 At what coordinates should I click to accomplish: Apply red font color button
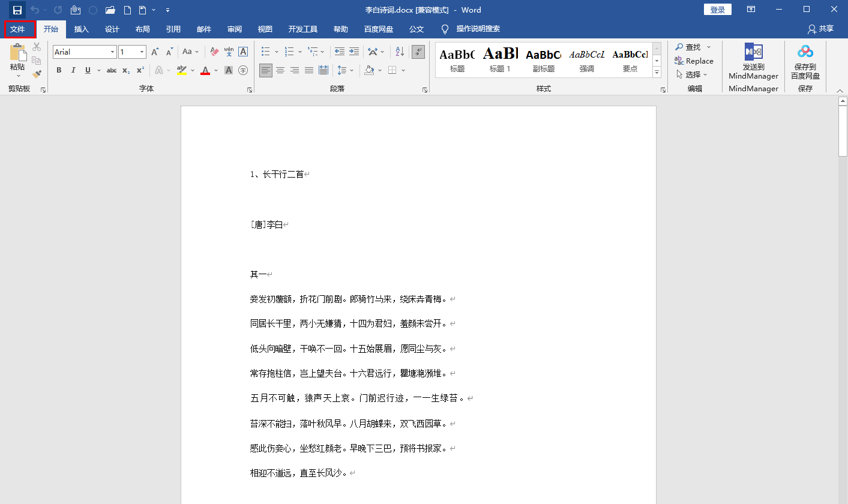pyautogui.click(x=205, y=70)
